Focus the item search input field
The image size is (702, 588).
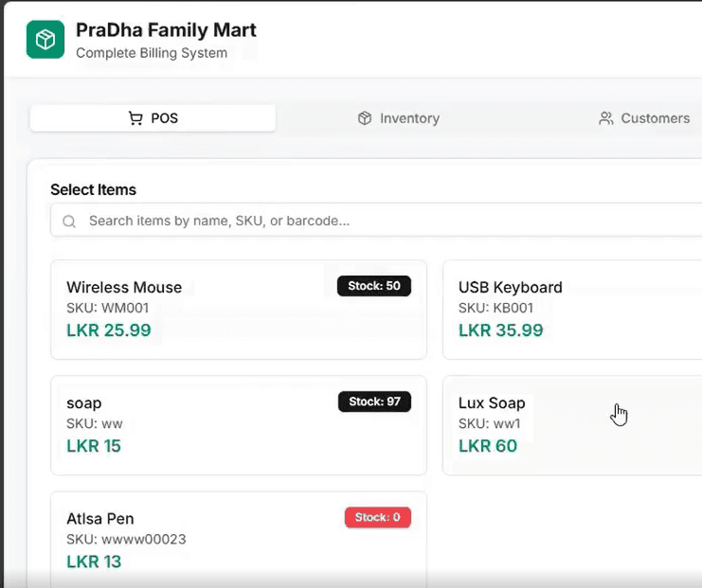tap(379, 221)
